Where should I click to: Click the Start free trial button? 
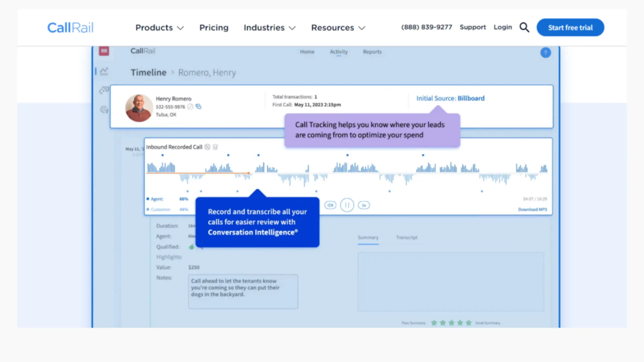click(x=570, y=28)
